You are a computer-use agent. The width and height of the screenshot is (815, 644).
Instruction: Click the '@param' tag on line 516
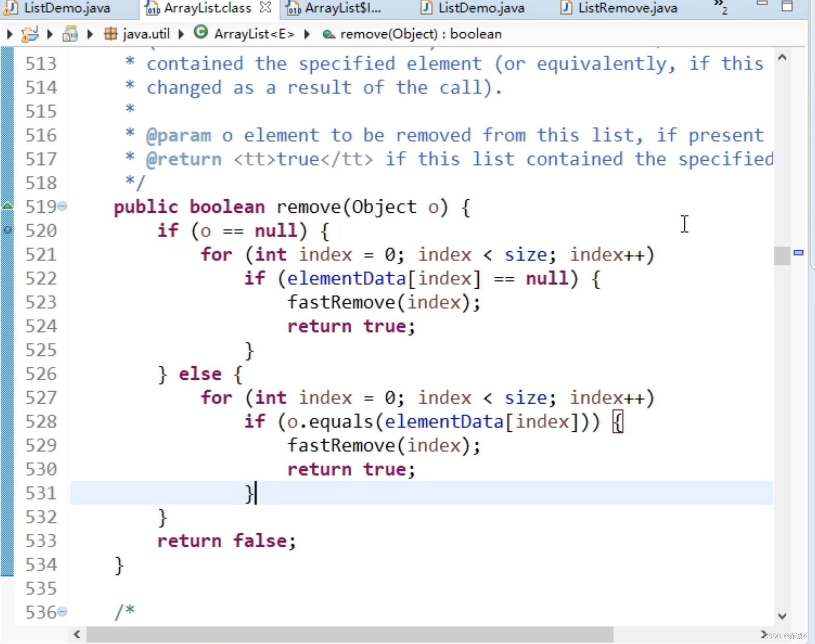[179, 136]
